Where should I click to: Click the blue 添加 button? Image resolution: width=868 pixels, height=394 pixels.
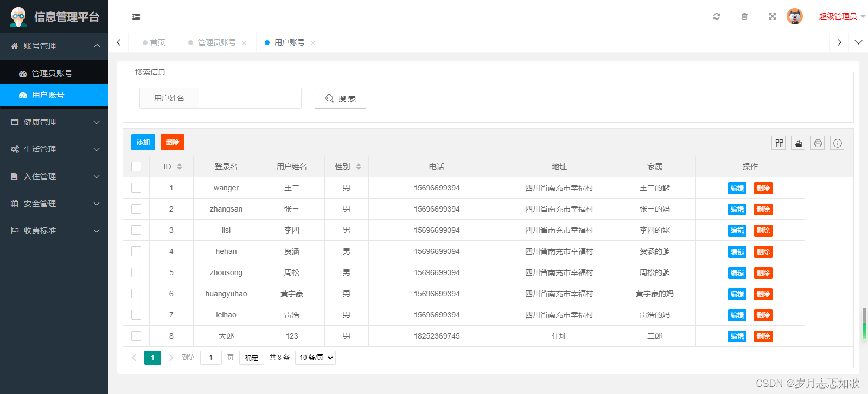coord(143,142)
